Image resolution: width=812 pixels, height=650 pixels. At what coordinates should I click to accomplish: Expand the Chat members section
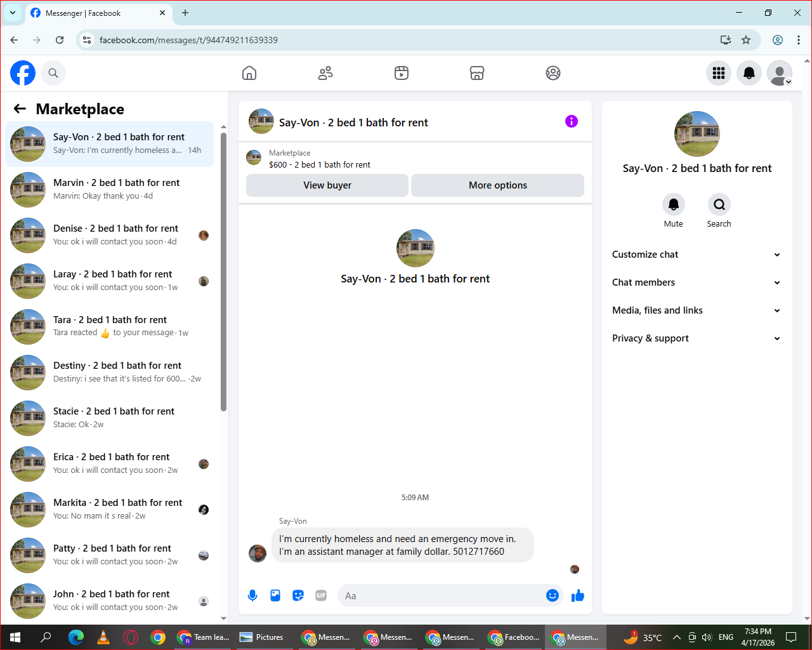click(x=697, y=282)
